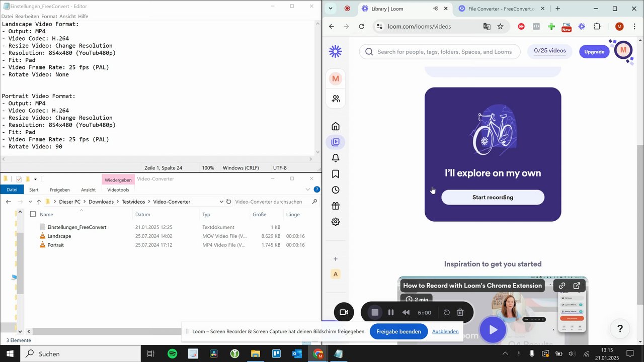Viewport: 644px width, 362px height.
Task: Pause the Loom recording
Action: (x=391, y=312)
